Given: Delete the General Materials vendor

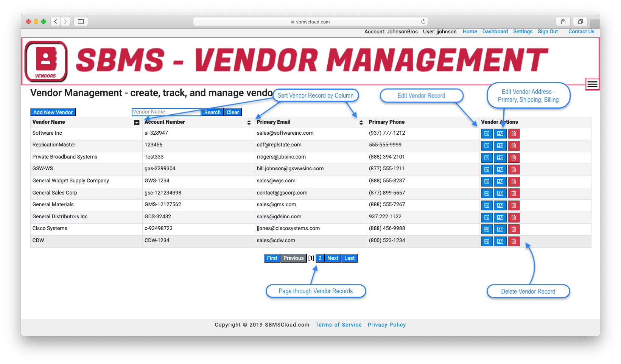Looking at the screenshot, I should click(514, 205).
